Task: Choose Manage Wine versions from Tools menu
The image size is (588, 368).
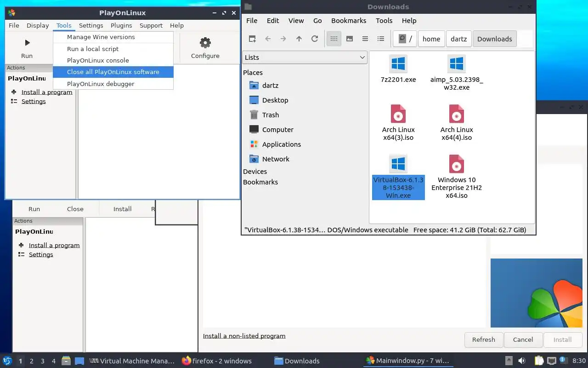Action: (x=113, y=37)
